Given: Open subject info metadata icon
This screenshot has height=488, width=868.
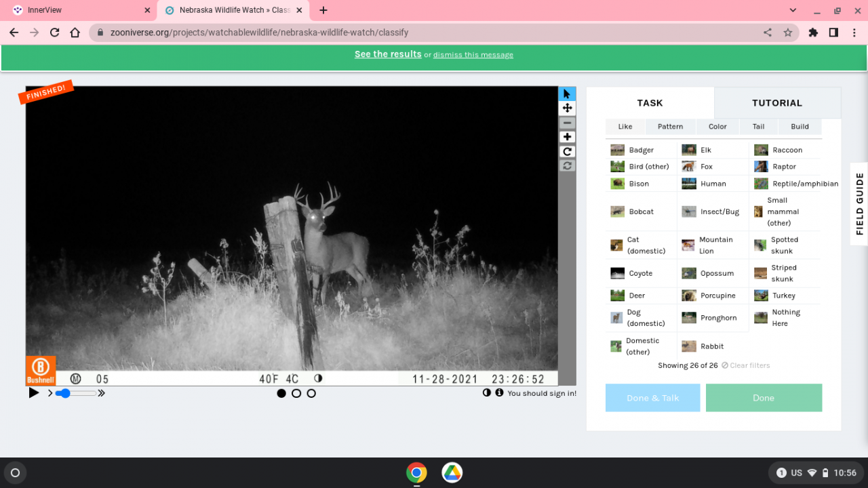Looking at the screenshot, I should [x=499, y=393].
